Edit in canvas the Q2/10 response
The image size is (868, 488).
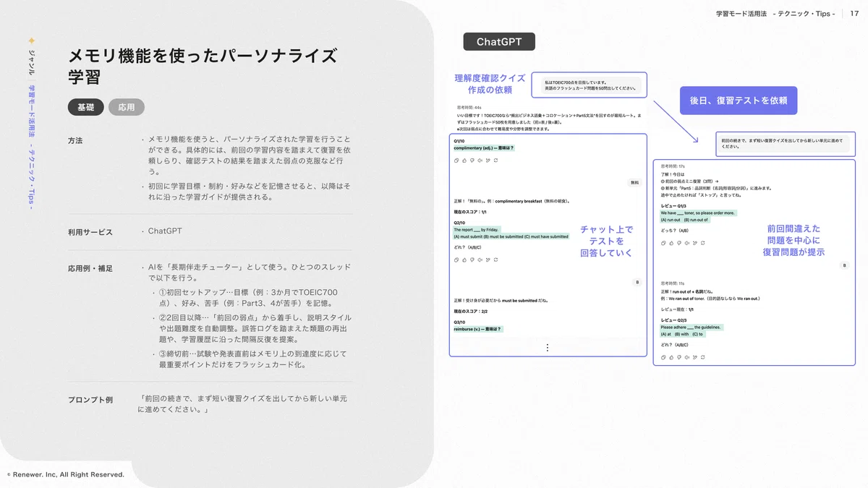click(x=488, y=260)
